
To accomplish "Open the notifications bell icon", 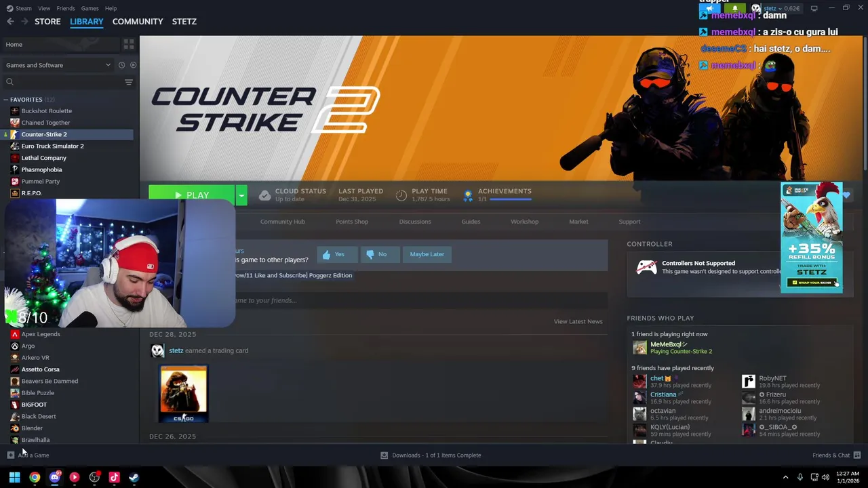I will 734,8.
